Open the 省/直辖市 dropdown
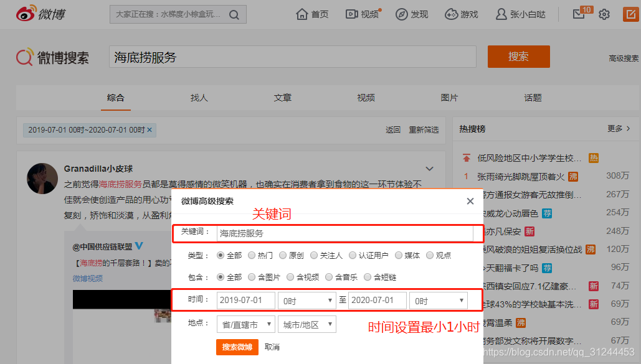This screenshot has width=641, height=364. (245, 324)
